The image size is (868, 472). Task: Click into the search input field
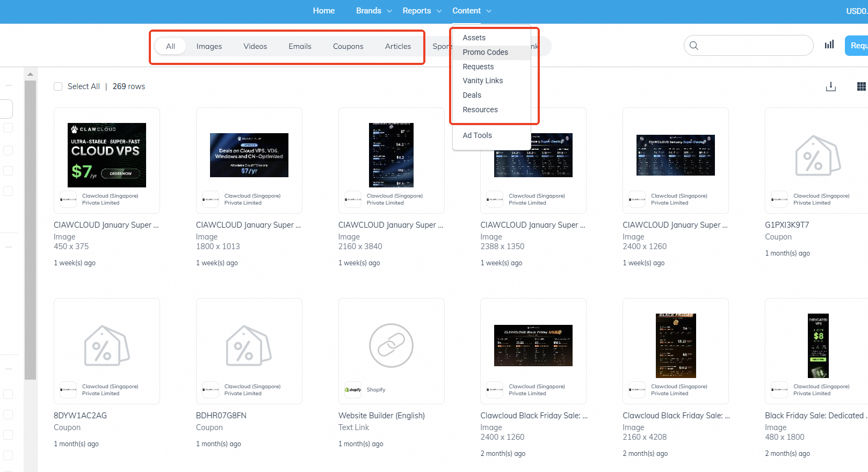coord(755,46)
